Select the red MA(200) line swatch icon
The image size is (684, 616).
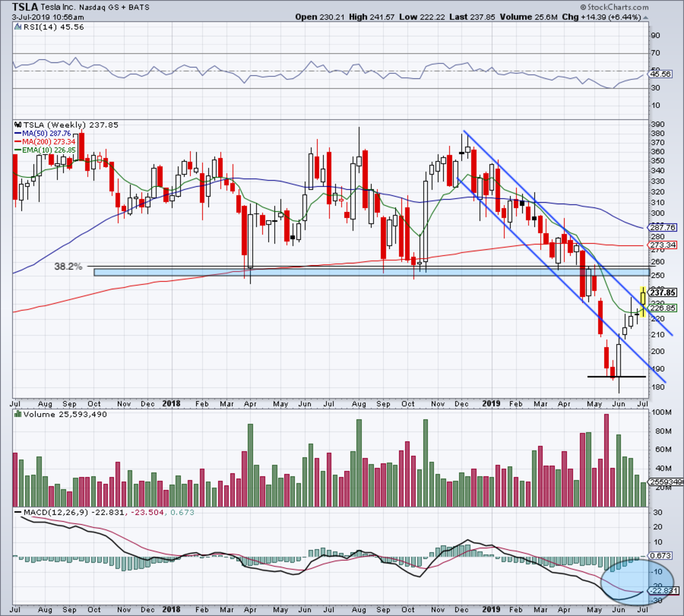point(19,142)
